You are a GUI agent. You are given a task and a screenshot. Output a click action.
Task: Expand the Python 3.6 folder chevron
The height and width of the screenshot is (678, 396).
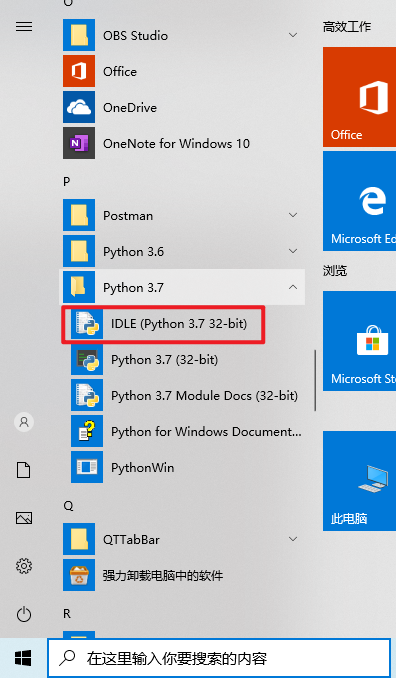pos(293,251)
